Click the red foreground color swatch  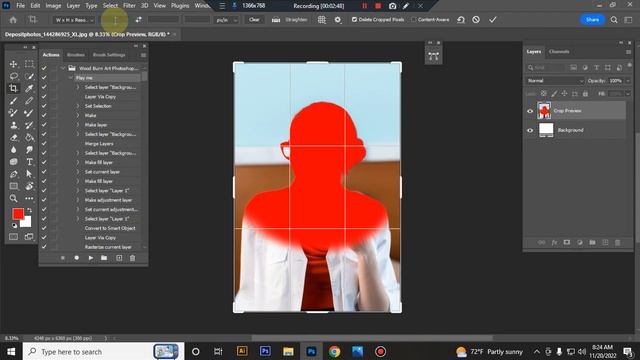click(18, 214)
